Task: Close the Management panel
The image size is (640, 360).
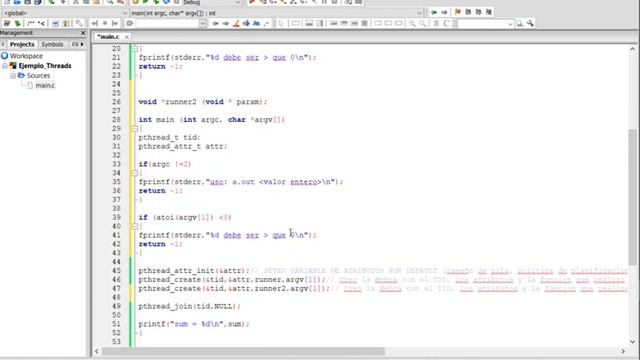Action: point(83,33)
